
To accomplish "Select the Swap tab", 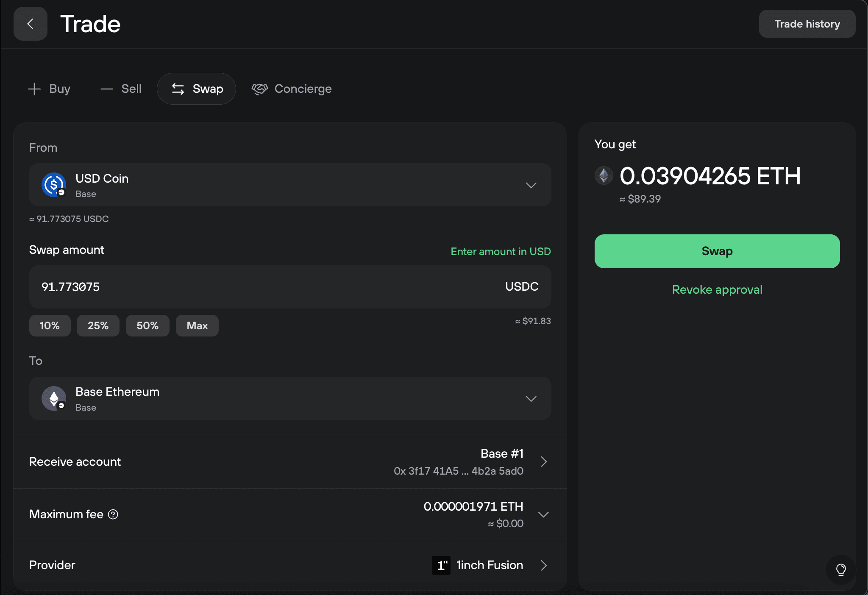I will 197,89.
